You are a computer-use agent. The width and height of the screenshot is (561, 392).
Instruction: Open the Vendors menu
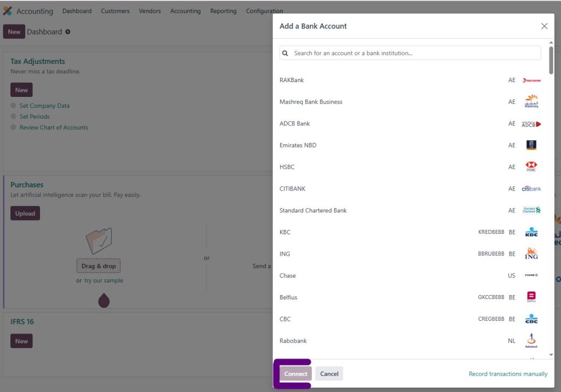[150, 11]
